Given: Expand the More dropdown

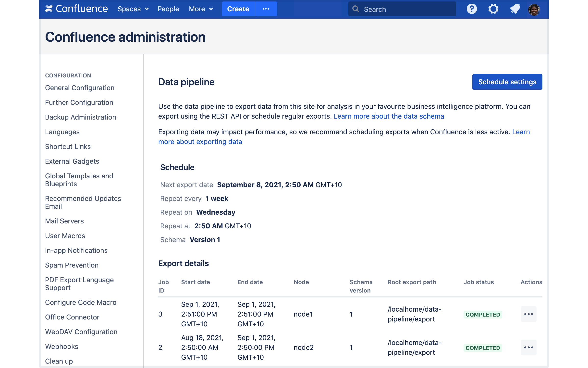Looking at the screenshot, I should point(201,9).
